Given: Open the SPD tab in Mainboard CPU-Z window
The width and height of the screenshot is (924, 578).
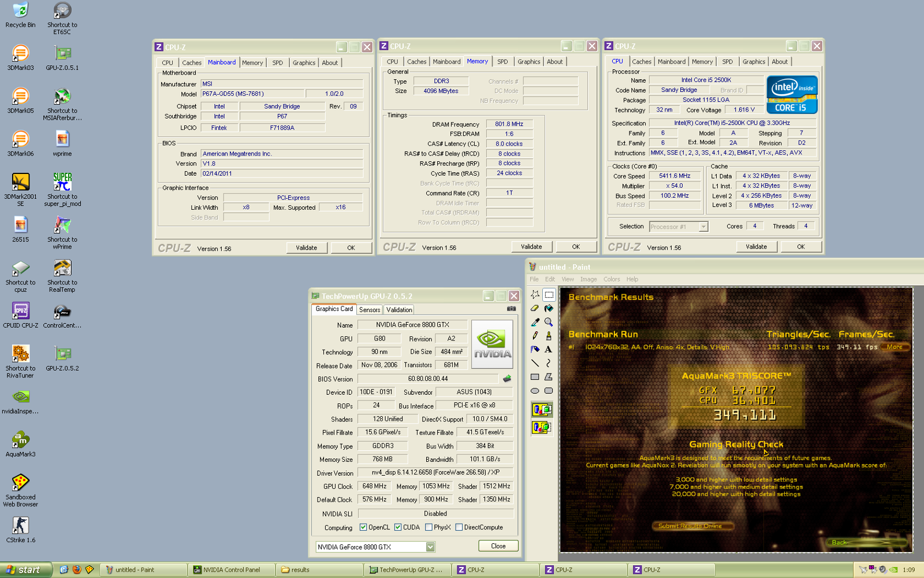Looking at the screenshot, I should coord(278,63).
